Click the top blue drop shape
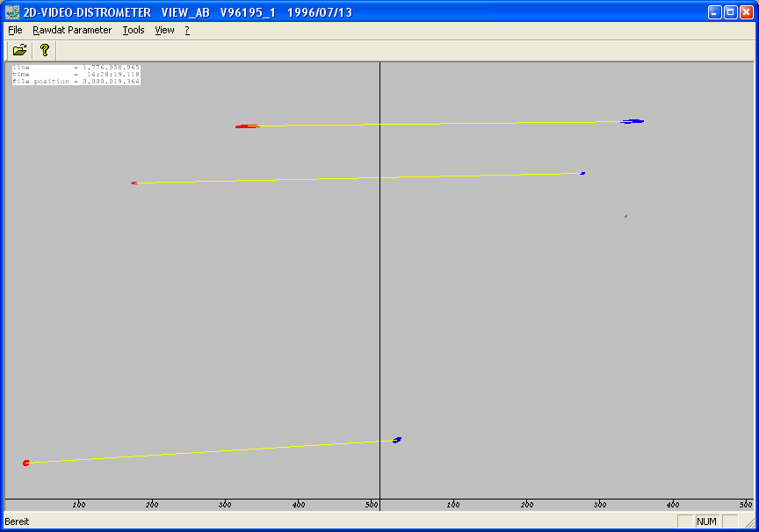759x532 pixels. coord(632,121)
